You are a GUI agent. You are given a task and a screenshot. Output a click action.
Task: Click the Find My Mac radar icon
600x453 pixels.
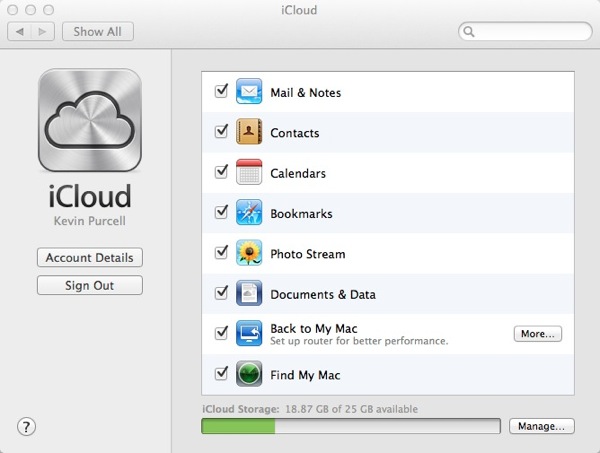249,373
